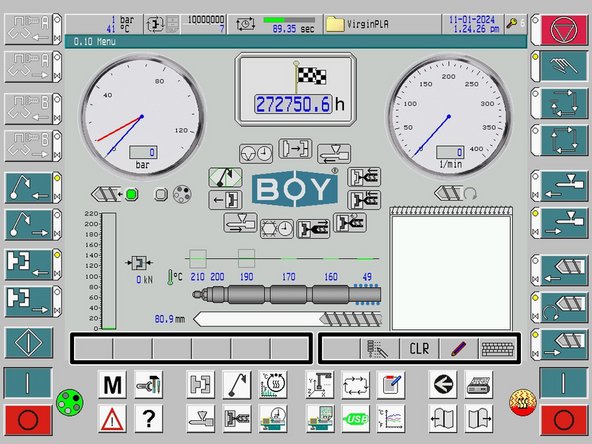Toggle nozzle forward key with left arrow
Image resolution: width=592 pixels, height=444 pixels.
coord(564,186)
